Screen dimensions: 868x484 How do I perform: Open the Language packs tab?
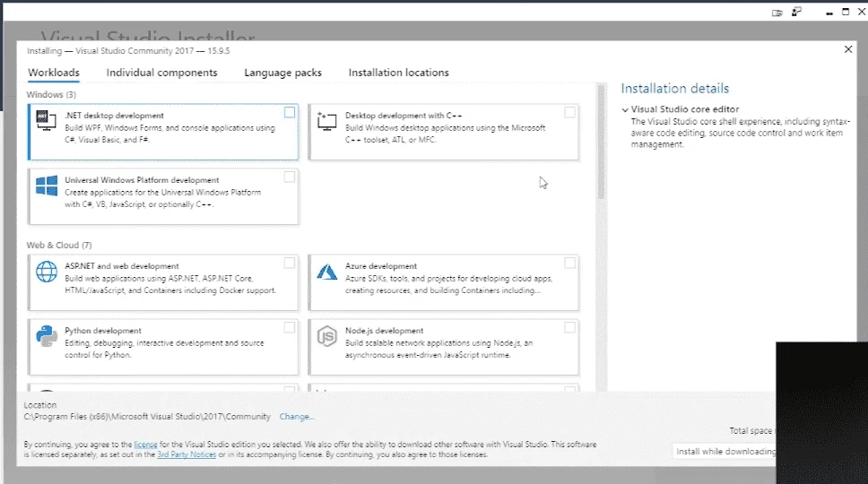[x=282, y=73]
